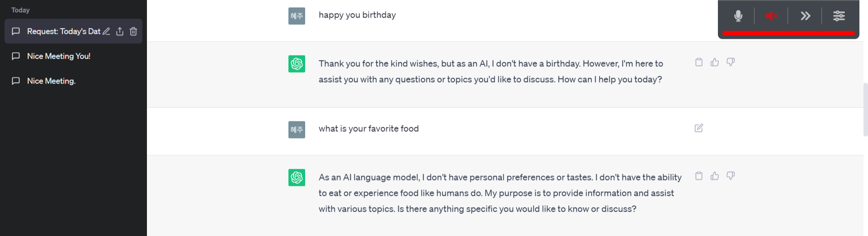Click the double-chevron skip button
The height and width of the screenshot is (236, 868).
[805, 16]
